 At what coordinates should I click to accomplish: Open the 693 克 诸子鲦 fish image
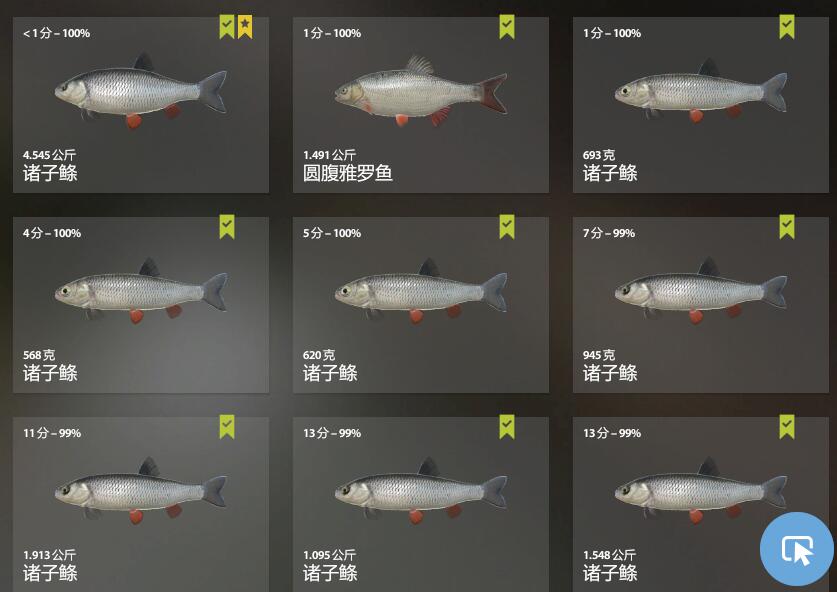point(700,90)
